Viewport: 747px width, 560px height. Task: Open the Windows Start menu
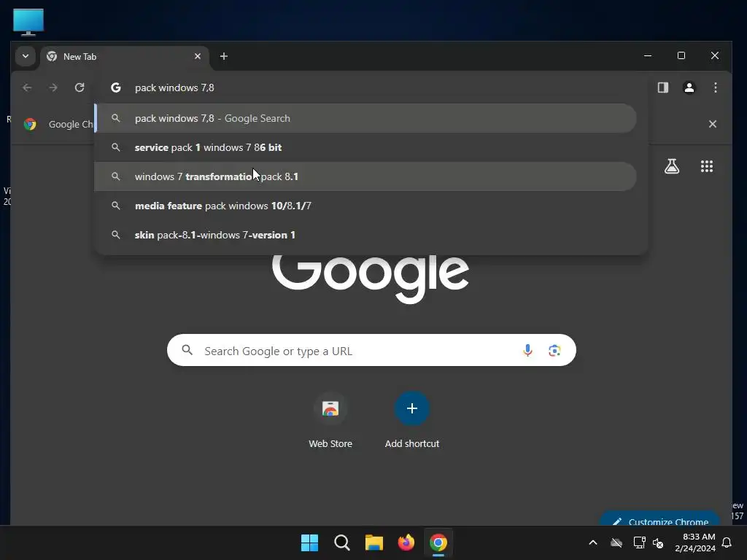pyautogui.click(x=309, y=542)
